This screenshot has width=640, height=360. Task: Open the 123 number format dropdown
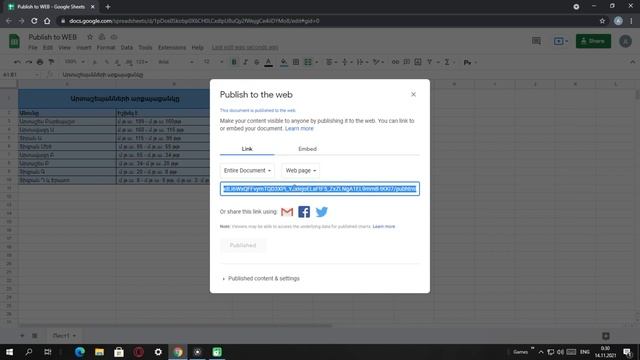(142, 62)
